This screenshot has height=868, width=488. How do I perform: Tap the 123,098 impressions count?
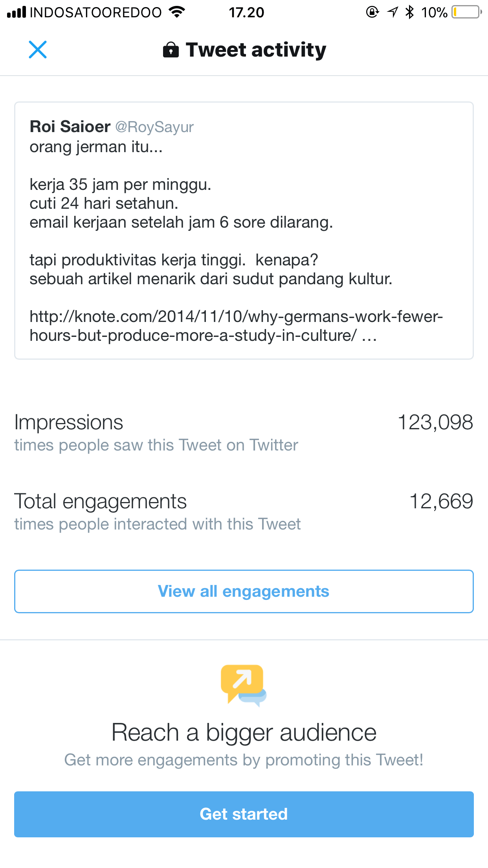pos(435,423)
